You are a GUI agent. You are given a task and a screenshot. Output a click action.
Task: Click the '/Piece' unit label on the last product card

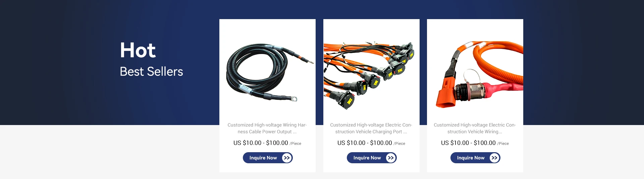(x=503, y=143)
